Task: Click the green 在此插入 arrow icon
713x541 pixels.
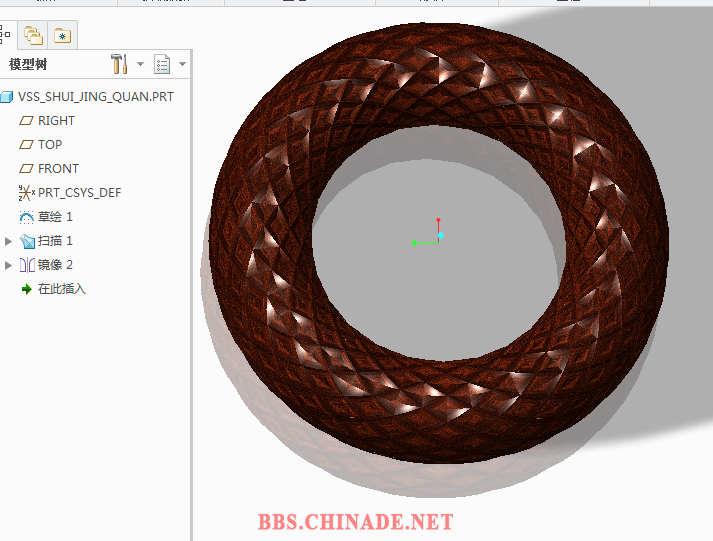Action: tap(26, 289)
